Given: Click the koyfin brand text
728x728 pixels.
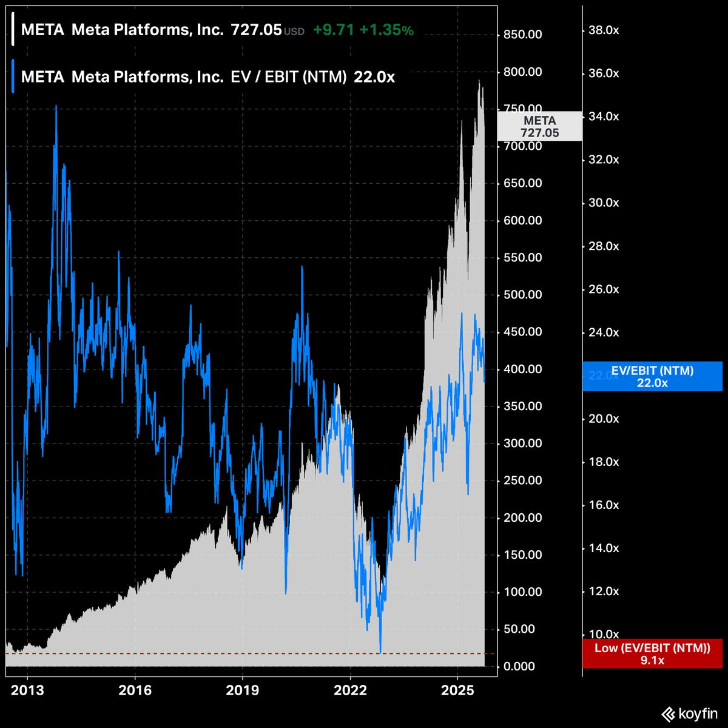Looking at the screenshot, I should tap(699, 715).
